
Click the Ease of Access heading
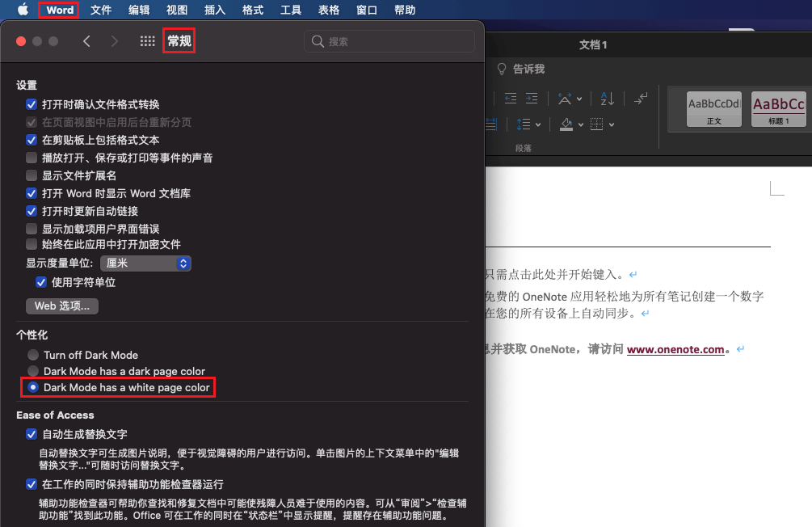pos(55,415)
